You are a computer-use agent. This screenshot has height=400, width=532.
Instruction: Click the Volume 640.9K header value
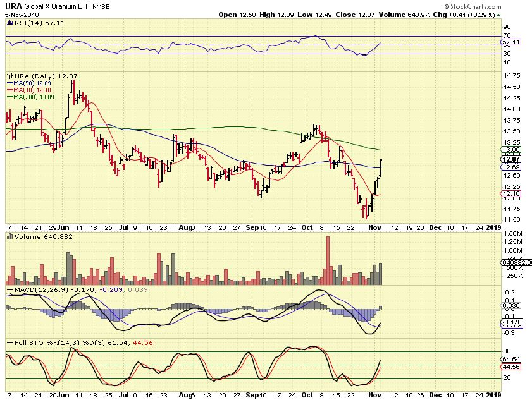(404, 15)
